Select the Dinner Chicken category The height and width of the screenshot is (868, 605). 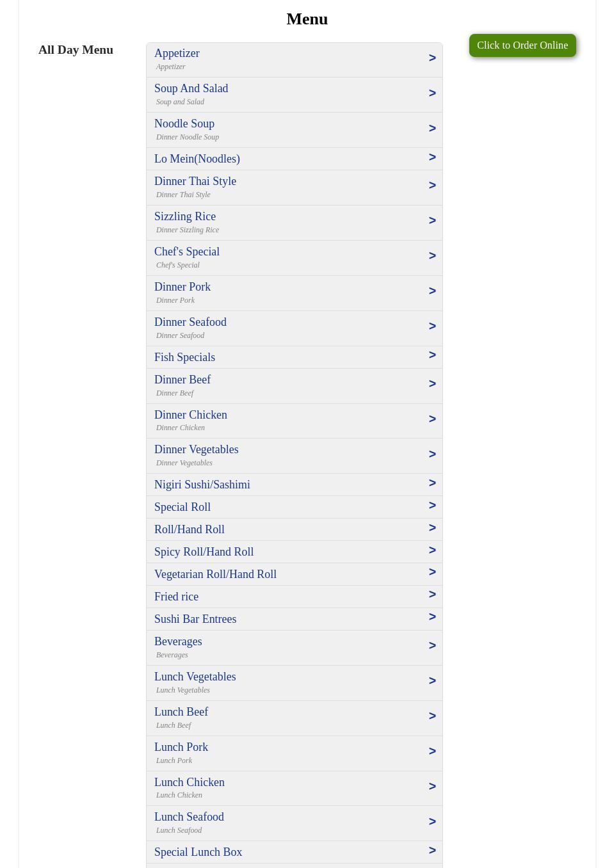(x=191, y=415)
